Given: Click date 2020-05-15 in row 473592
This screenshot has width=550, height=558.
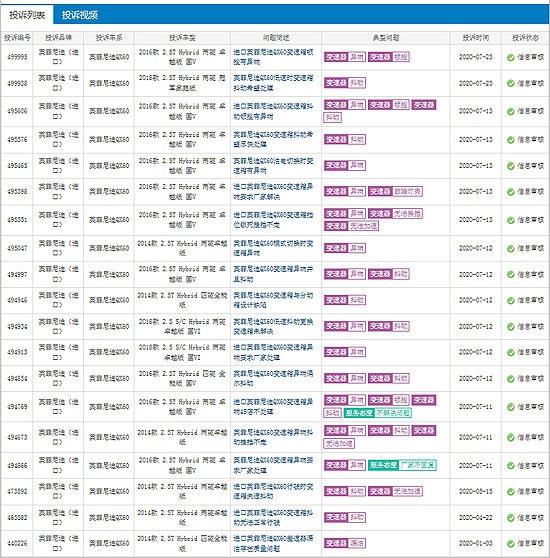Looking at the screenshot, I should coord(476,491).
